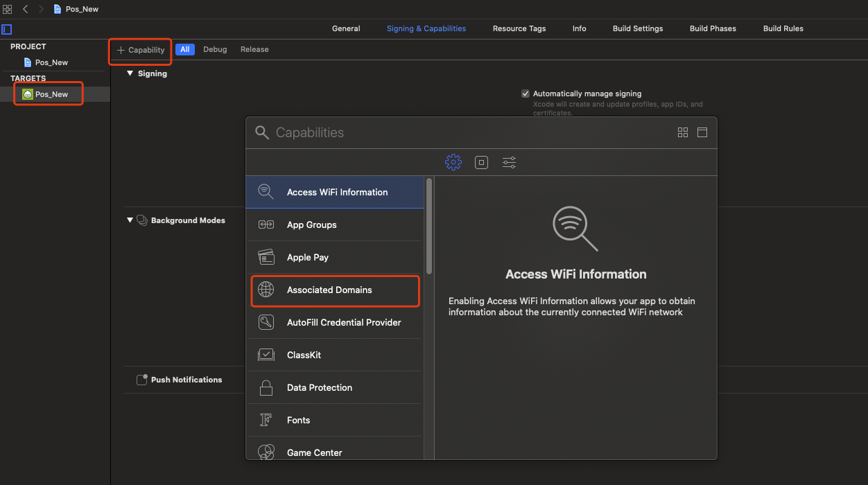Collapse the Signing section
The image size is (868, 485).
130,73
